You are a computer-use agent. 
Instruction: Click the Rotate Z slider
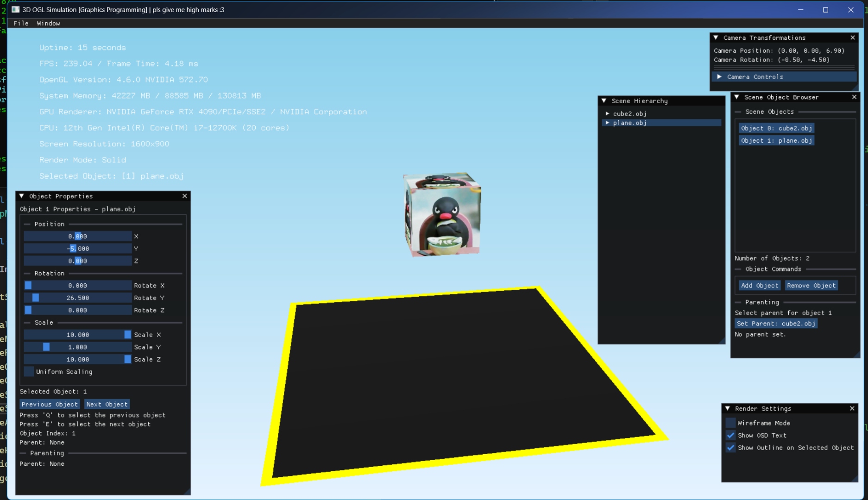pos(78,310)
